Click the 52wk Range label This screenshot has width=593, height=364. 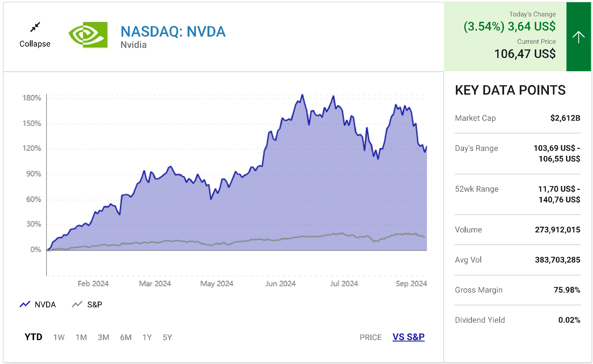(476, 189)
